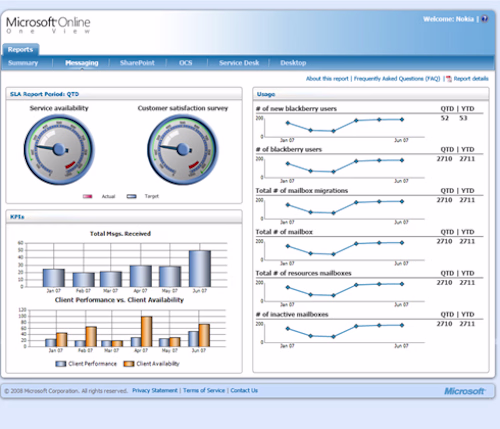Open the Privacy Statement link
The image size is (500, 429).
(x=155, y=390)
